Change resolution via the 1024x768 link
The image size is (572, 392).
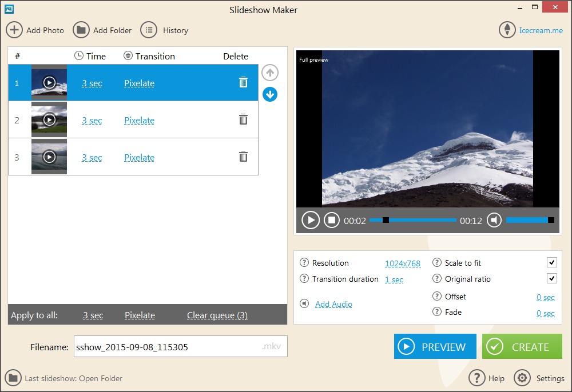click(x=403, y=263)
